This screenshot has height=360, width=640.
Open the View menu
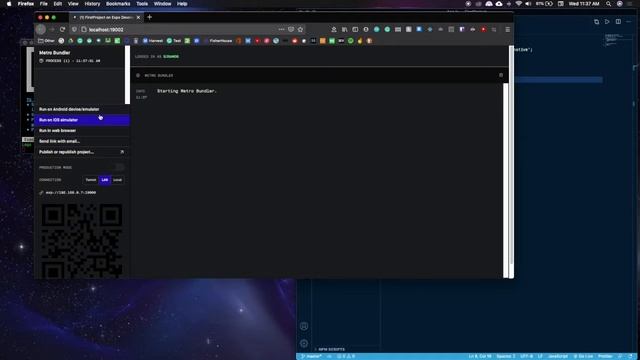73,4
